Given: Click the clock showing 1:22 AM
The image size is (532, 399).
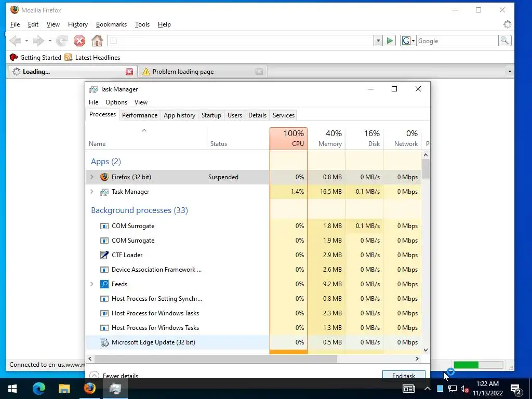Looking at the screenshot, I should pyautogui.click(x=487, y=384).
